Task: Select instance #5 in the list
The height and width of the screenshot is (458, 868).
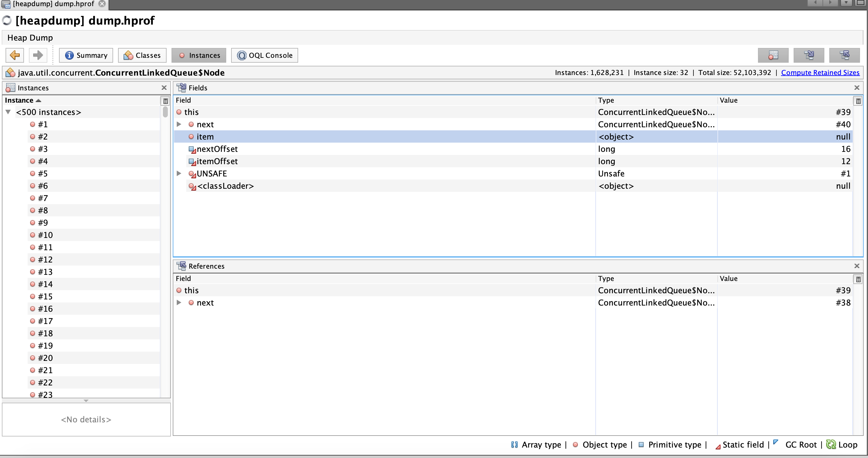Action: click(94, 174)
